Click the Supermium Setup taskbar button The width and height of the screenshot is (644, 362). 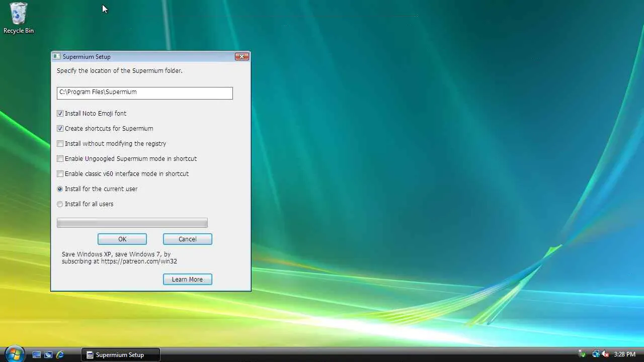[x=121, y=354]
